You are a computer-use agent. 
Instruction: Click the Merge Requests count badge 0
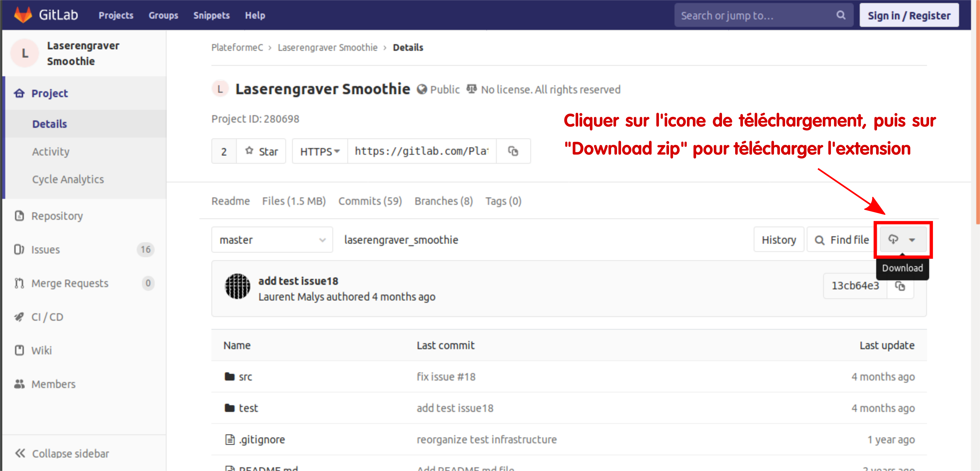point(148,283)
